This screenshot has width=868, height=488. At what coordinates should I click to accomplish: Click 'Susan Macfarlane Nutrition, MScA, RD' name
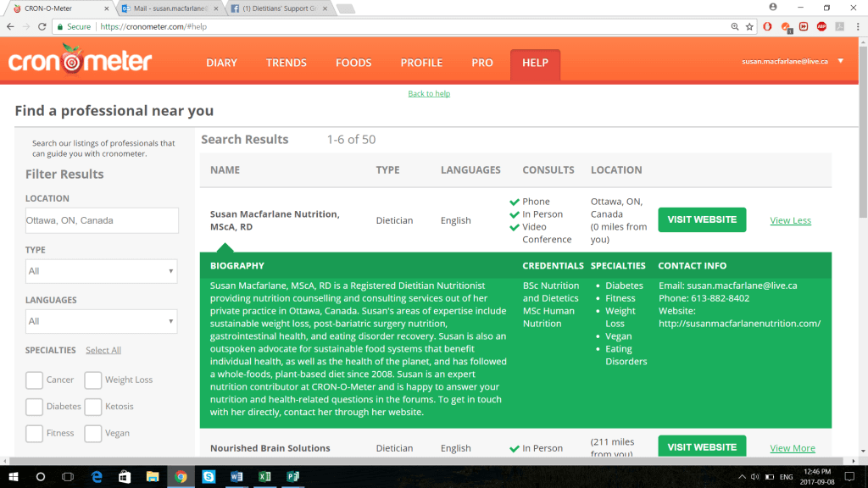[275, 220]
